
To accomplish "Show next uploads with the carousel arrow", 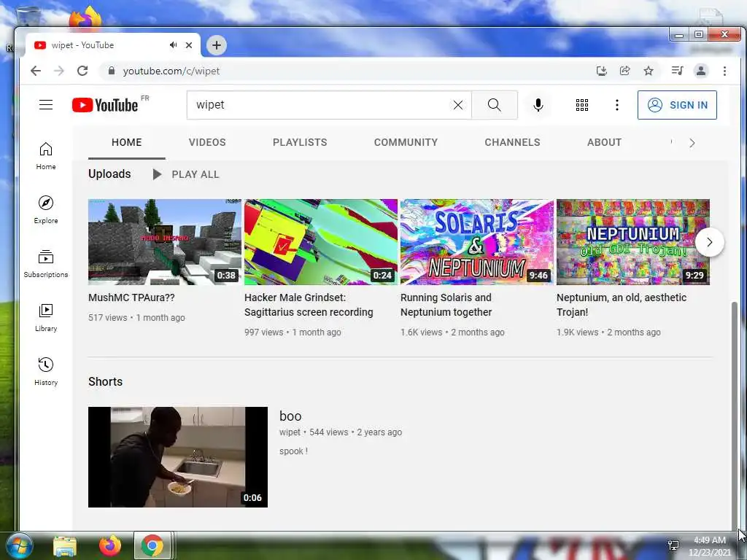I will click(x=709, y=242).
